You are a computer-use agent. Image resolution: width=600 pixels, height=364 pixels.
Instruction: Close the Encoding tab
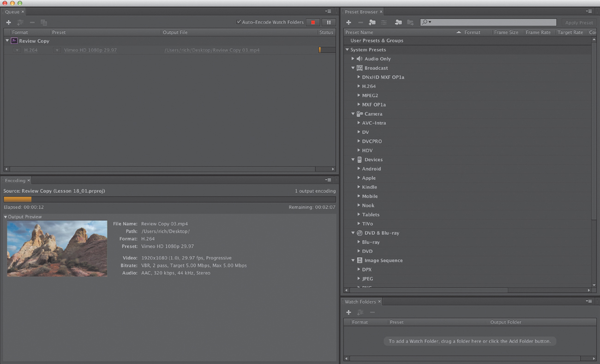29,180
